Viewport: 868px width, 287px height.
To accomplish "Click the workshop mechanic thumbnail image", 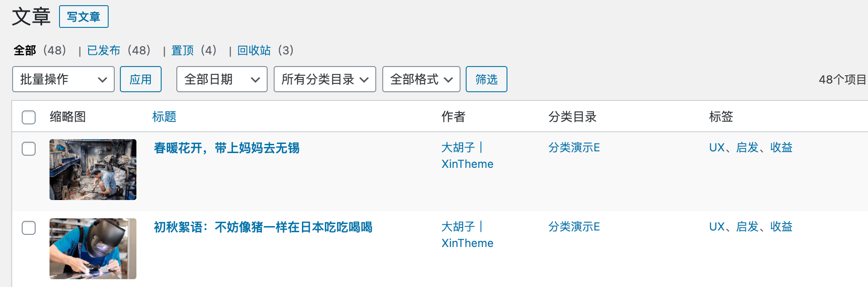I will (x=93, y=170).
